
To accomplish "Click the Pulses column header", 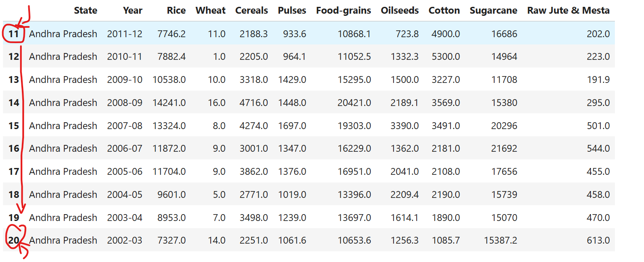I will [292, 11].
